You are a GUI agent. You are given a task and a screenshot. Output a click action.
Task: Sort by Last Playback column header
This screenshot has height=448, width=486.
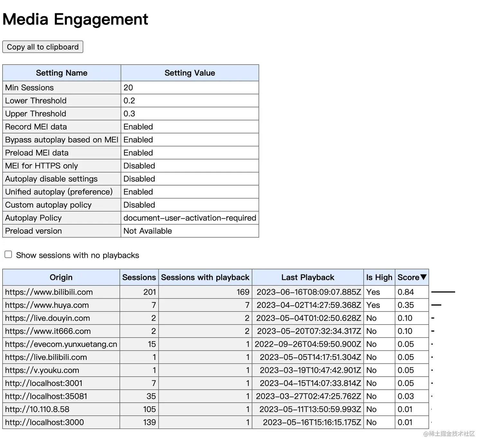(308, 277)
